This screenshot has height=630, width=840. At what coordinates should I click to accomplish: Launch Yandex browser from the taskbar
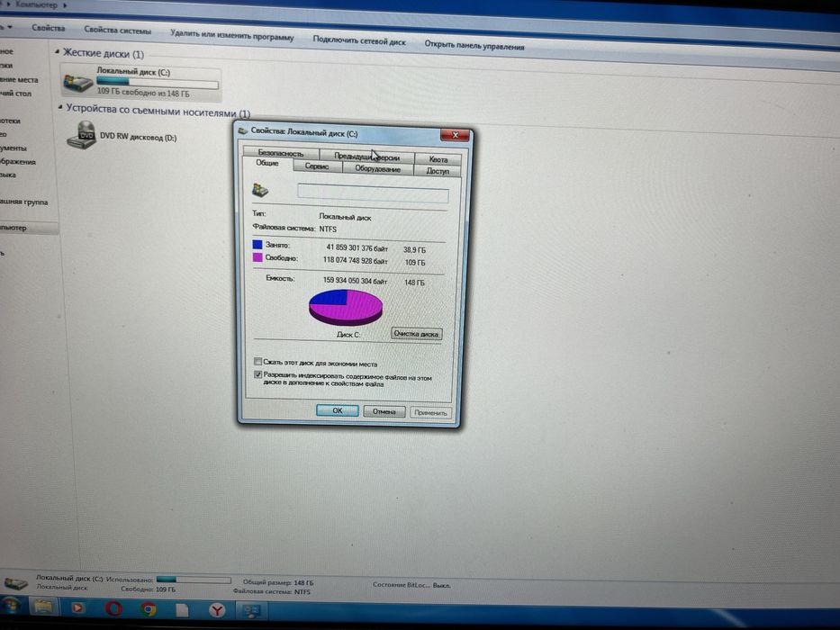pos(216,610)
